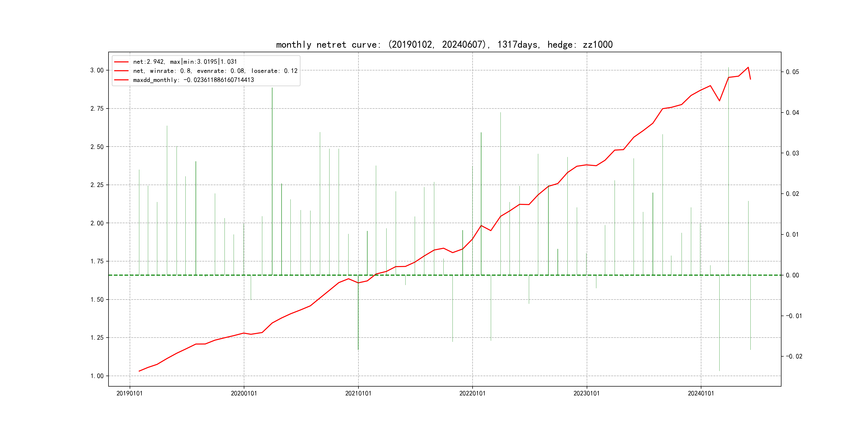This screenshot has width=868, height=434.
Task: Click red line swatch beside 'maxdd_monthly'
Action: tap(121, 80)
